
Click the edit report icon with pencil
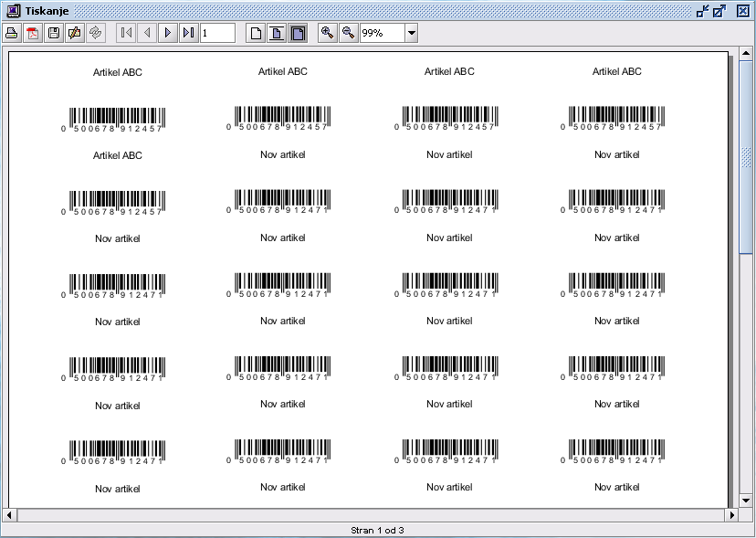tap(75, 33)
